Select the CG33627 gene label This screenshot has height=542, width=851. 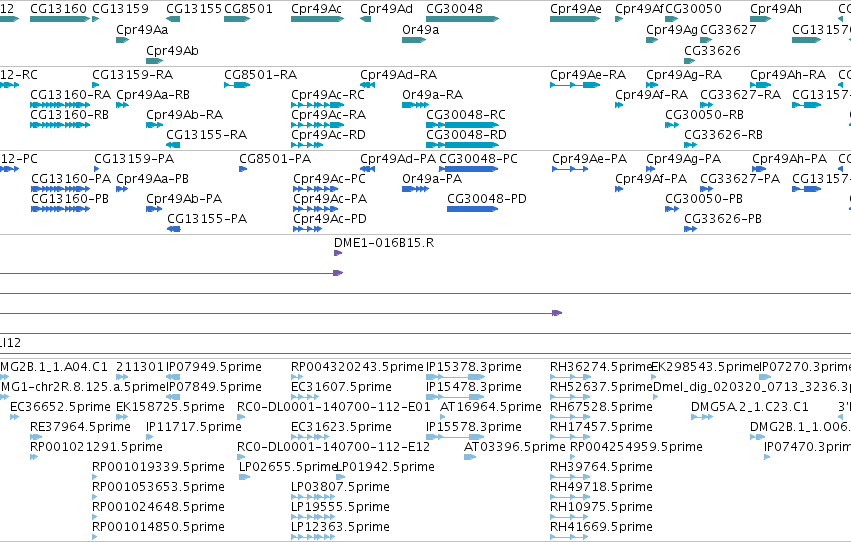click(728, 30)
